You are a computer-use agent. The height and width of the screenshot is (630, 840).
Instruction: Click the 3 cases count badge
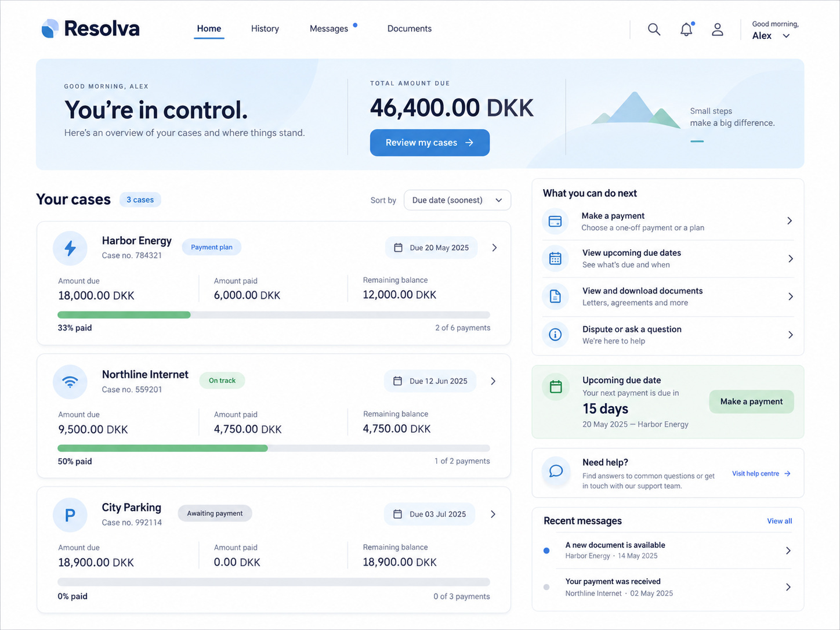coord(140,200)
